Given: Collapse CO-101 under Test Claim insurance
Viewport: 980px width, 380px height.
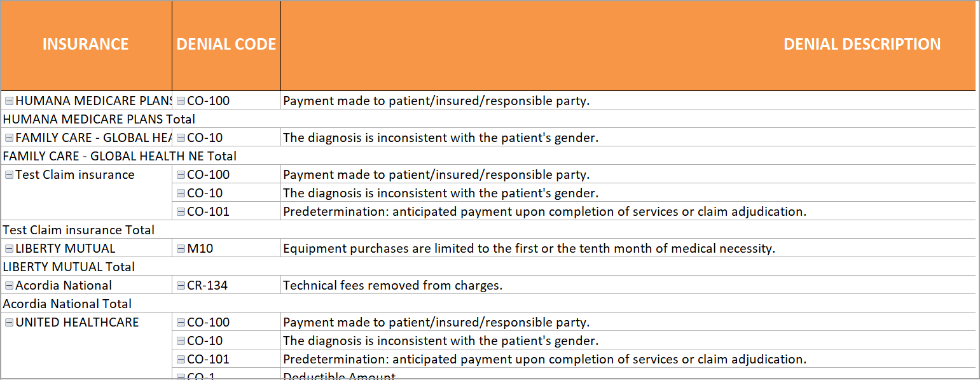Looking at the screenshot, I should click(x=181, y=211).
